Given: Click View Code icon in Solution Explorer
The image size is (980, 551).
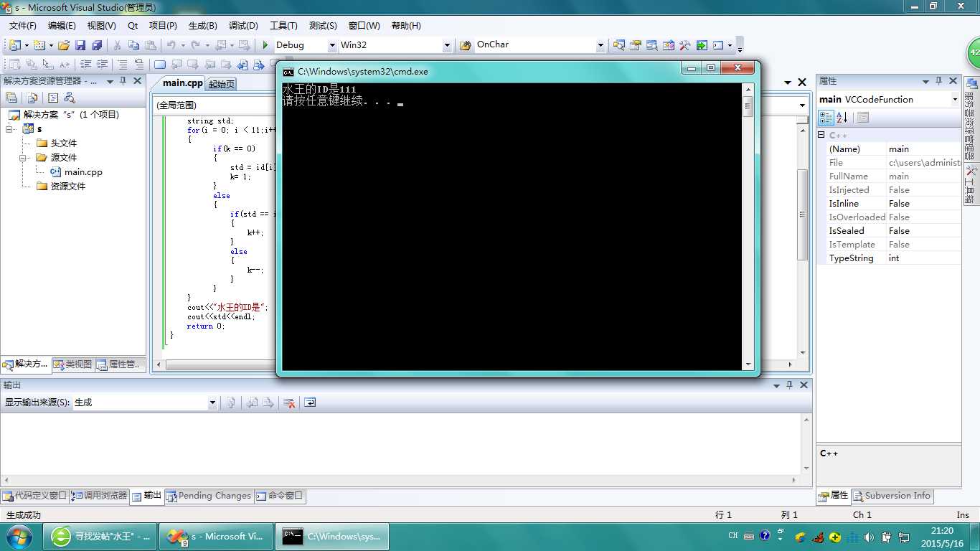Looking at the screenshot, I should 52,98.
